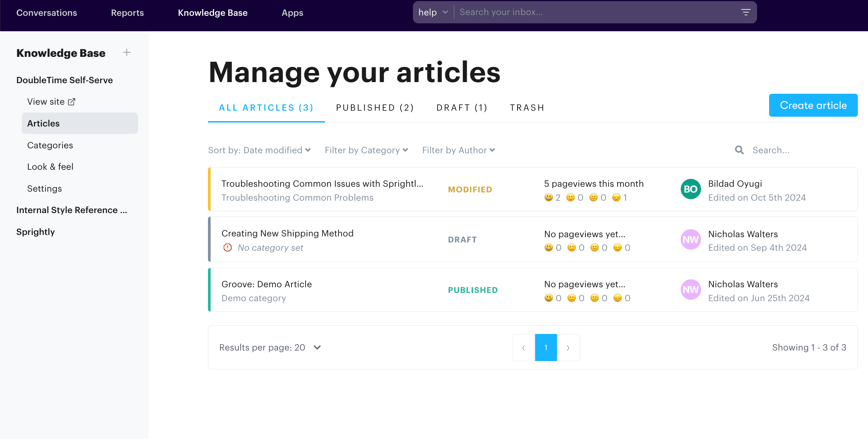
Task: Click the previous page arrow
Action: 524,348
